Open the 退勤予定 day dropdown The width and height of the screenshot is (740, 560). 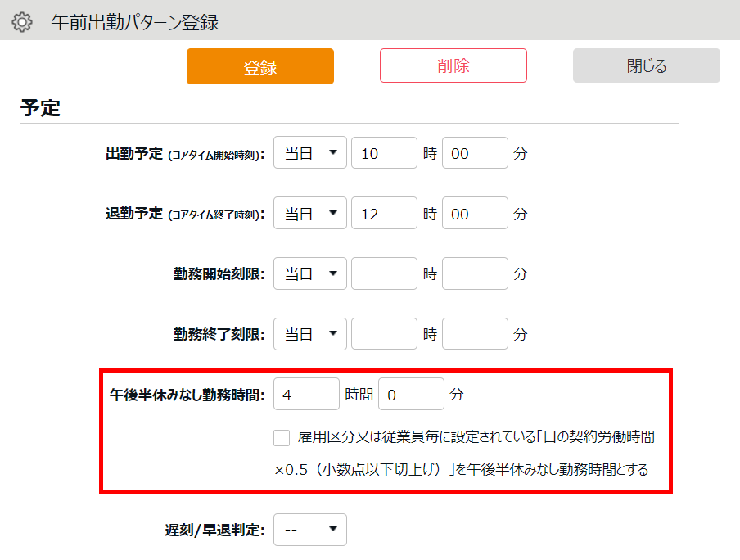(x=310, y=214)
